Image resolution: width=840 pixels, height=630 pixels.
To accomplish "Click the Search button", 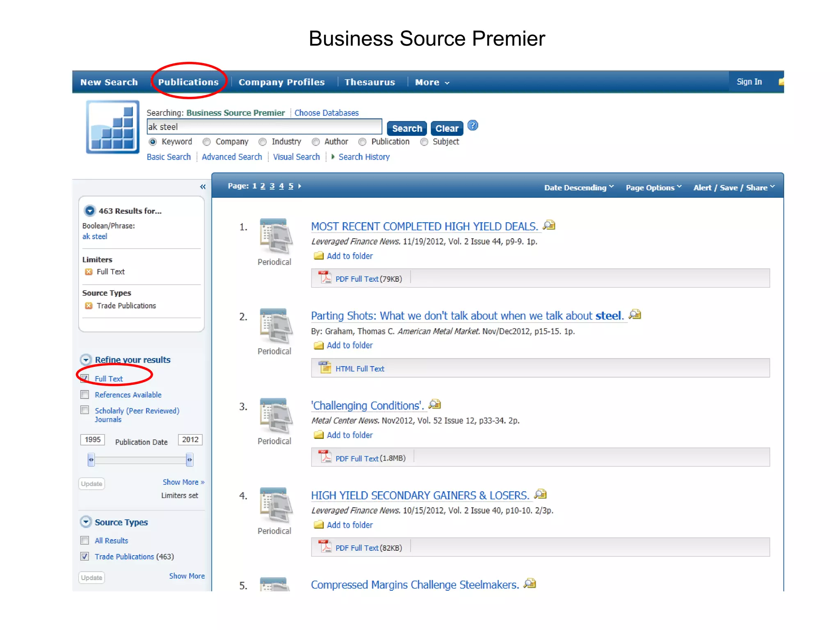I will tap(407, 128).
